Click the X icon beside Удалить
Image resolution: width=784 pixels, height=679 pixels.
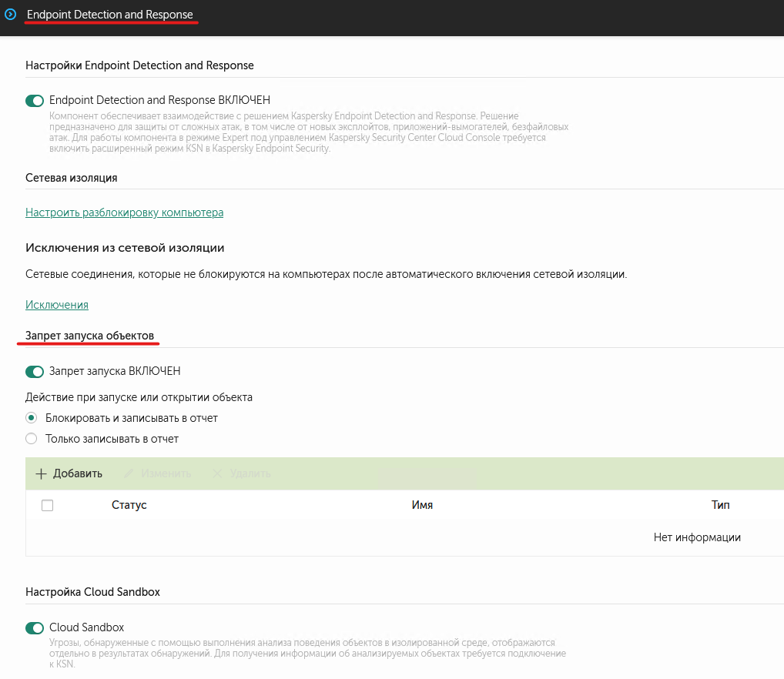(x=217, y=473)
